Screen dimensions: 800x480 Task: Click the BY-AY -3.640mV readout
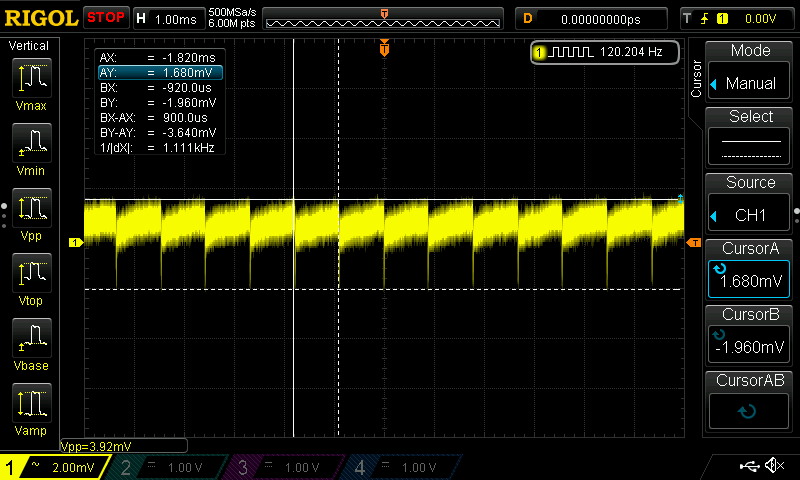158,133
